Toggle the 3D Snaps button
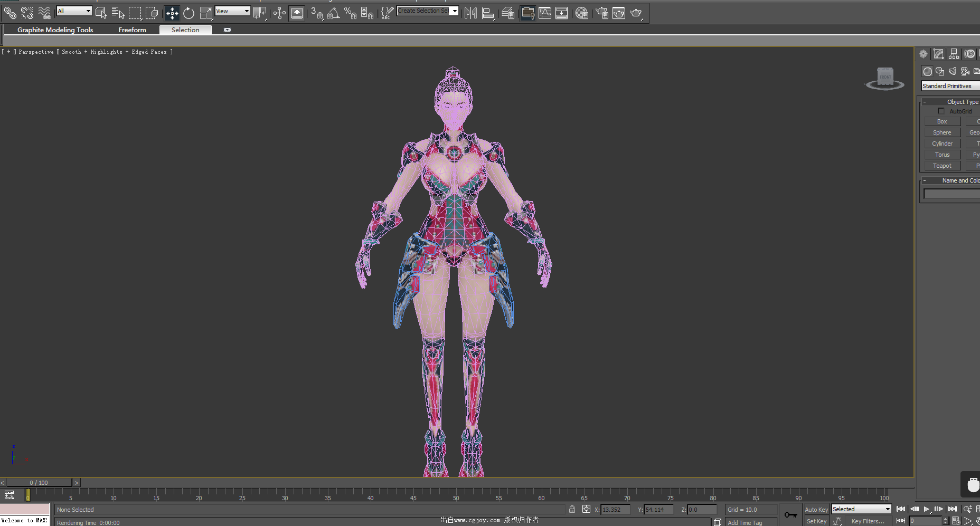This screenshot has width=980, height=526. click(x=317, y=13)
